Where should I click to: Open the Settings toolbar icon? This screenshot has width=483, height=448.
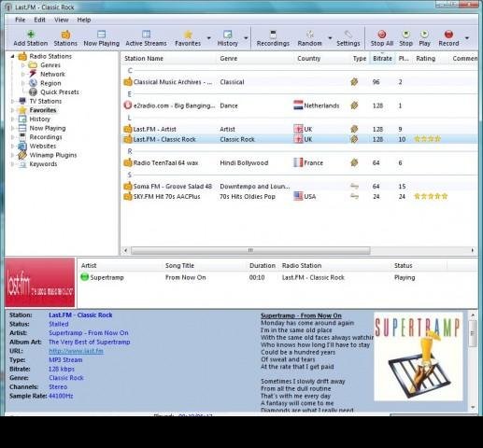point(348,38)
